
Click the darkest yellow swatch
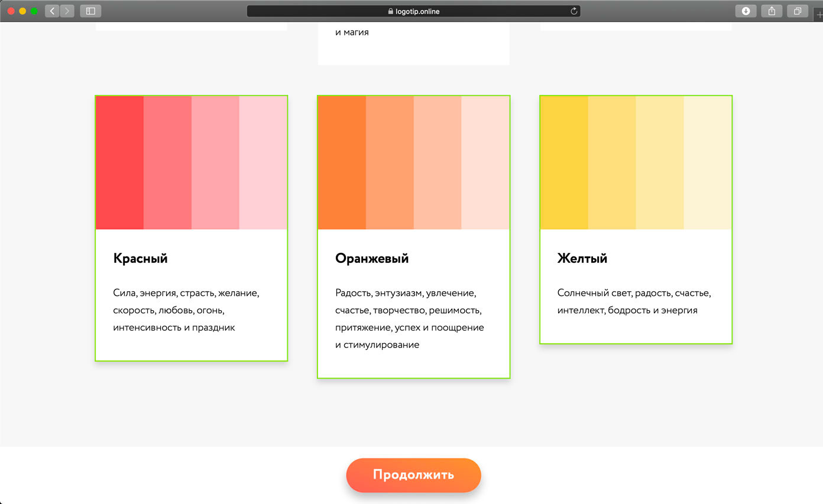click(x=564, y=162)
